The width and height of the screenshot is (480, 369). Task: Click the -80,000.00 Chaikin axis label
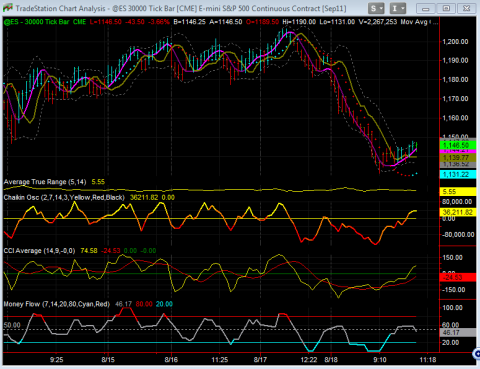point(458,235)
